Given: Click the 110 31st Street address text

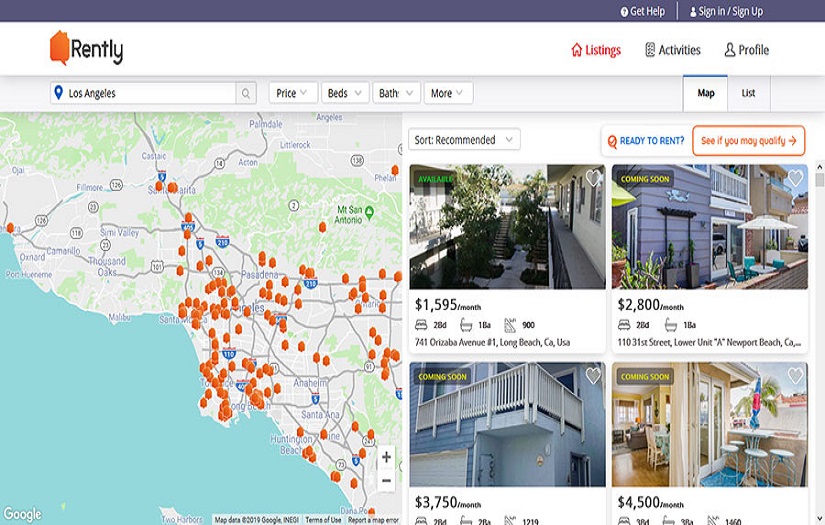Looking at the screenshot, I should [709, 342].
